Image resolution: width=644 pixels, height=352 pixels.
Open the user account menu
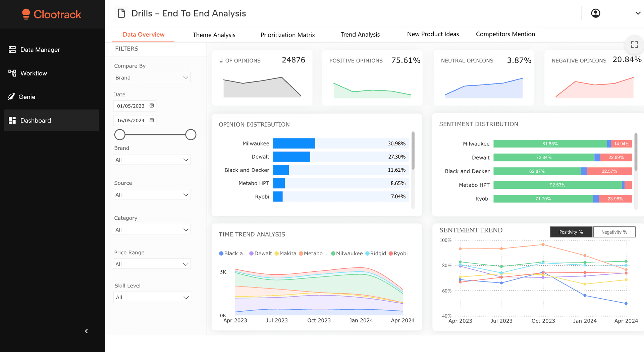pyautogui.click(x=595, y=13)
